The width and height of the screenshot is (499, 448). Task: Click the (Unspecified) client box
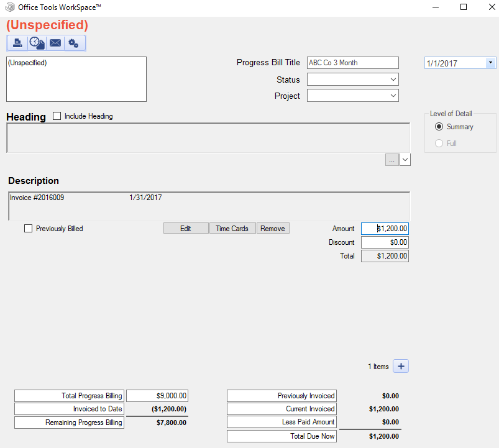[76, 80]
